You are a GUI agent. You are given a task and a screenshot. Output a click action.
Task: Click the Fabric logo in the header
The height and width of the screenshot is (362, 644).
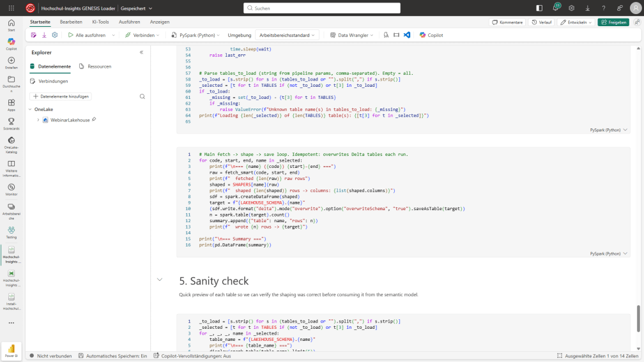pyautogui.click(x=31, y=8)
